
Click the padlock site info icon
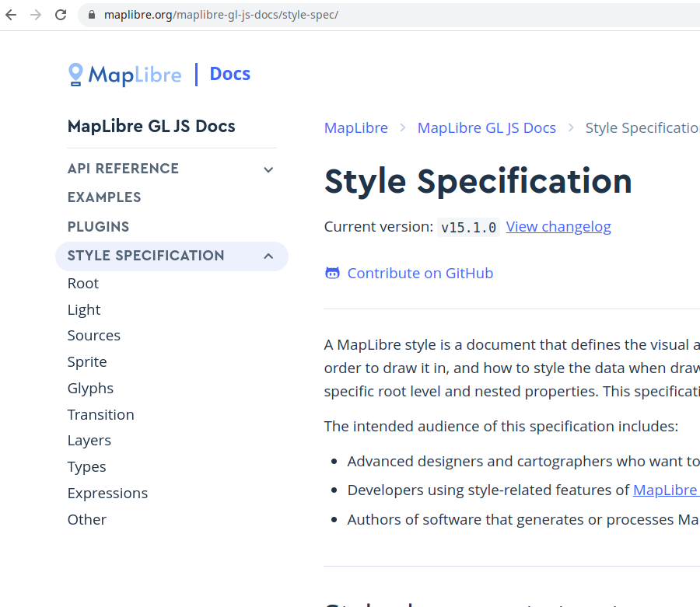92,15
